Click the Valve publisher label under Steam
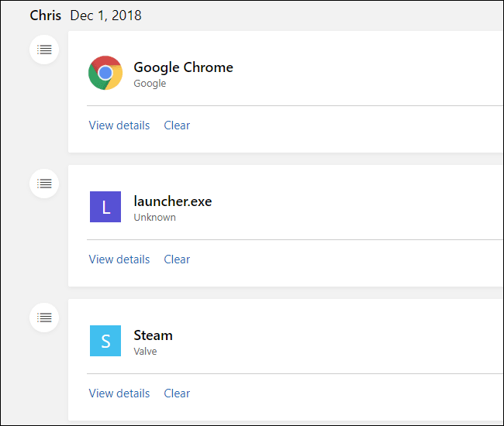This screenshot has width=504, height=426. pyautogui.click(x=145, y=352)
